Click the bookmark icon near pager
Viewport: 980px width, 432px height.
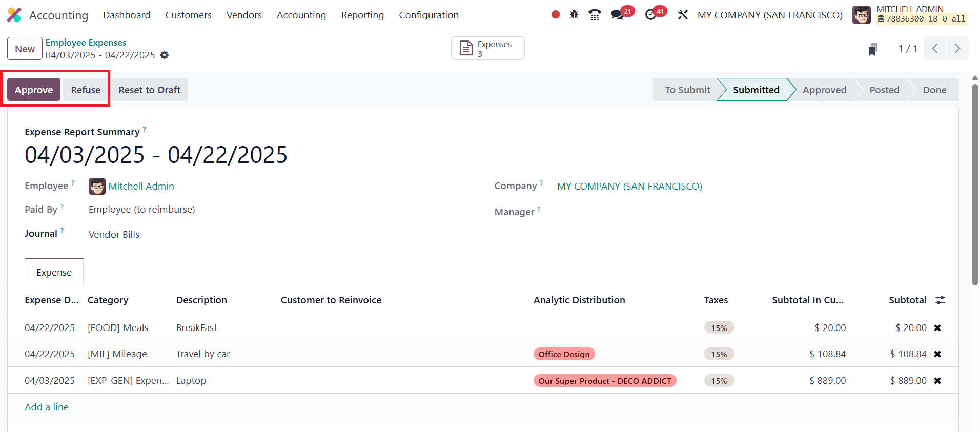click(x=872, y=49)
